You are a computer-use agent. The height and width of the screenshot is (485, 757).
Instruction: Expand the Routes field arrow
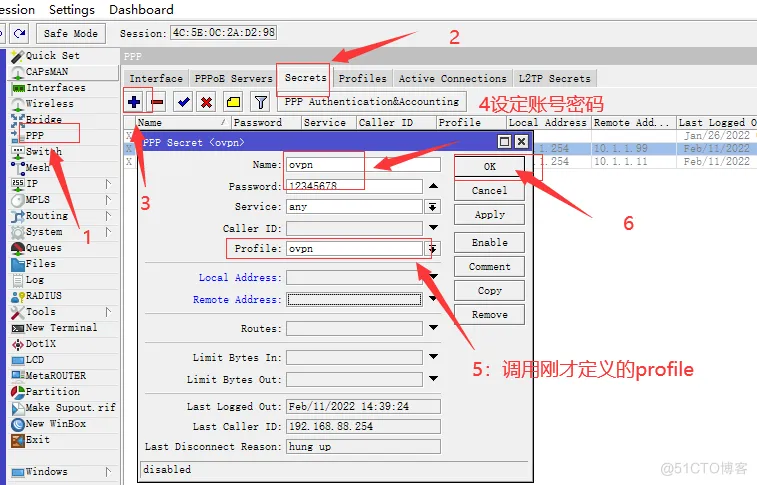tap(433, 328)
